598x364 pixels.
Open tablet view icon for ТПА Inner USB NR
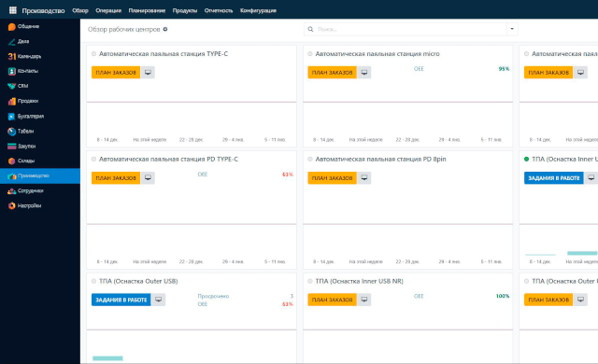pyautogui.click(x=364, y=300)
